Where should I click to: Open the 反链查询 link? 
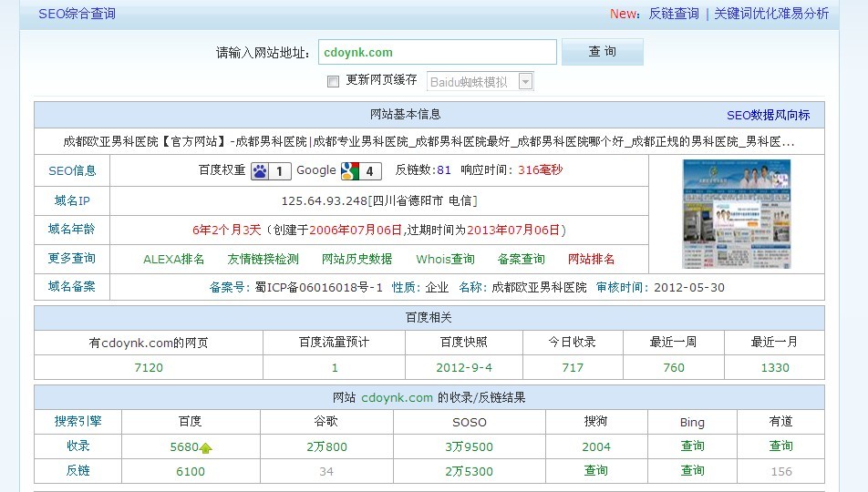(x=674, y=14)
